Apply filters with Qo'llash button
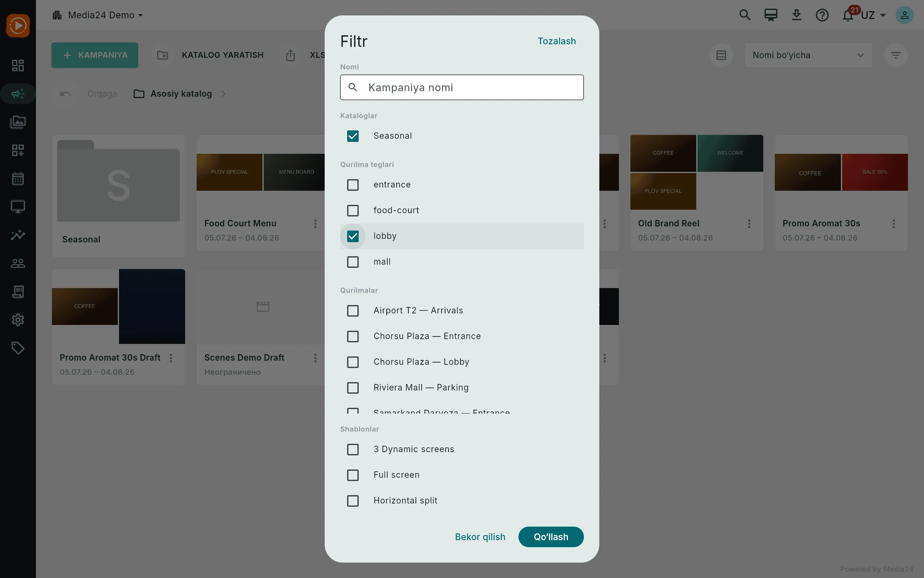Viewport: 924px width, 578px height. [x=551, y=537]
